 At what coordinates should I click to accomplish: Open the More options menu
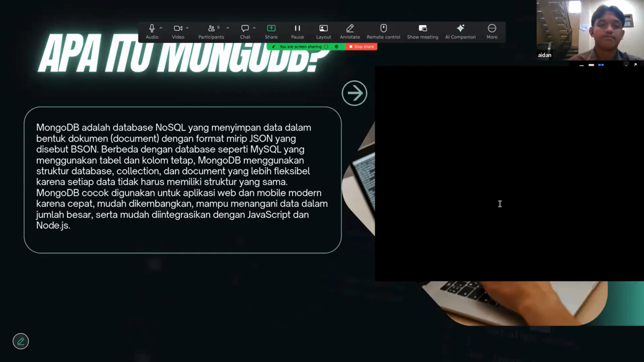pyautogui.click(x=492, y=29)
